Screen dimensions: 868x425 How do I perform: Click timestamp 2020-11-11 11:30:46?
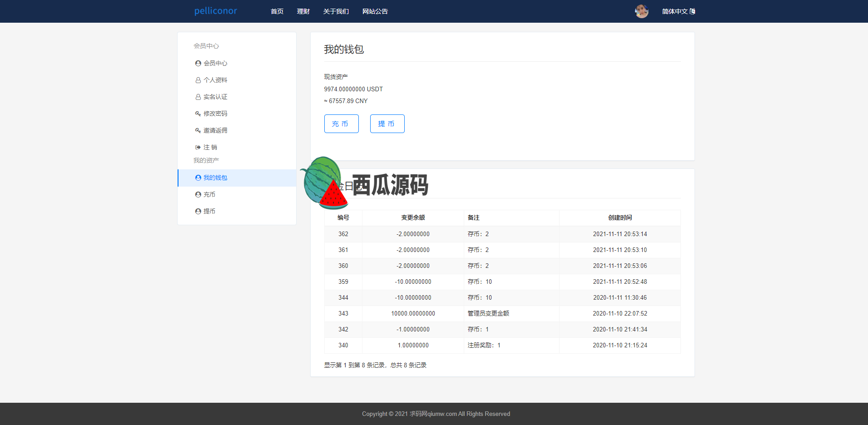pos(620,297)
